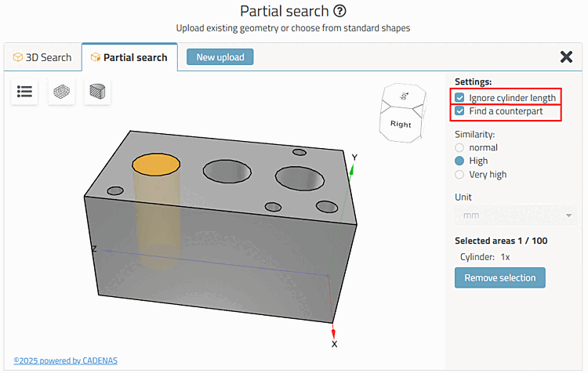The width and height of the screenshot is (588, 373).
Task: Toggle Find a counterpart checkbox
Action: click(460, 112)
